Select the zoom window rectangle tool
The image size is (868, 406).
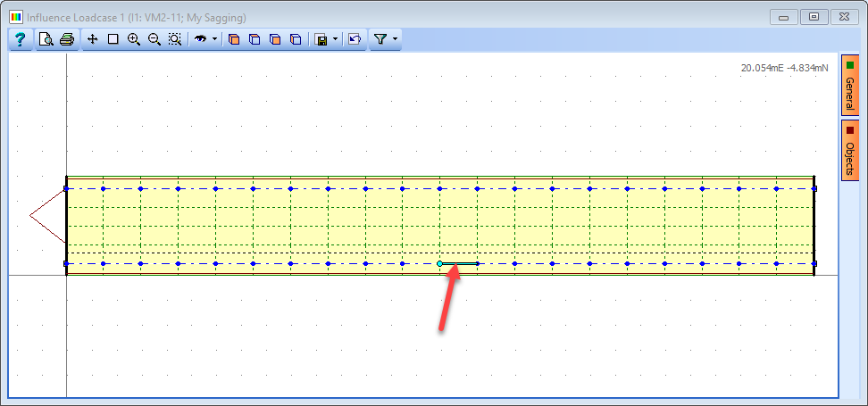113,40
